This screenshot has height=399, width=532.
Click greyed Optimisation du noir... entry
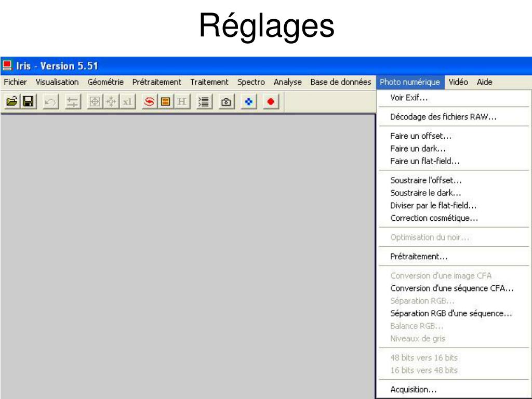click(454, 237)
